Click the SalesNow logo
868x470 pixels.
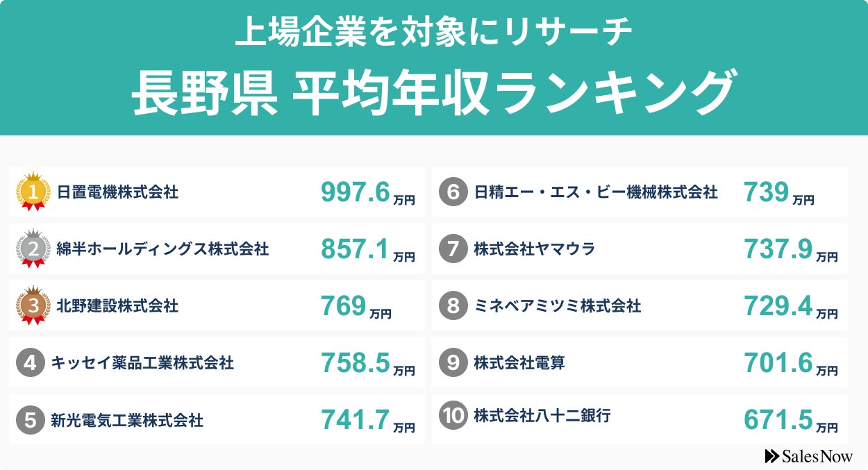[808, 456]
